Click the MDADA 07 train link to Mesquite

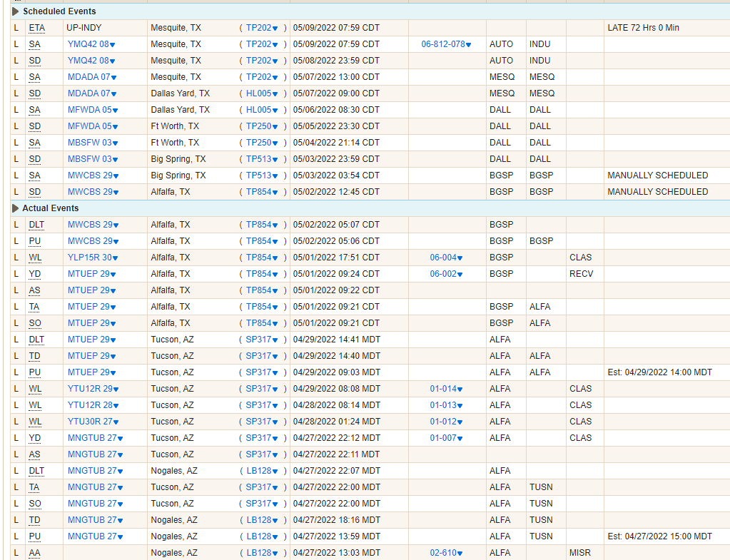tap(89, 77)
